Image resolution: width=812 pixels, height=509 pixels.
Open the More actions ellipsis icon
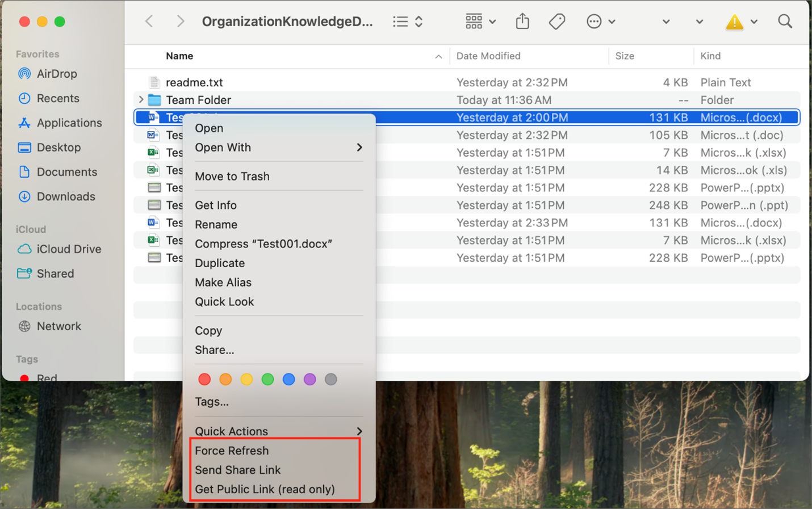(x=594, y=22)
